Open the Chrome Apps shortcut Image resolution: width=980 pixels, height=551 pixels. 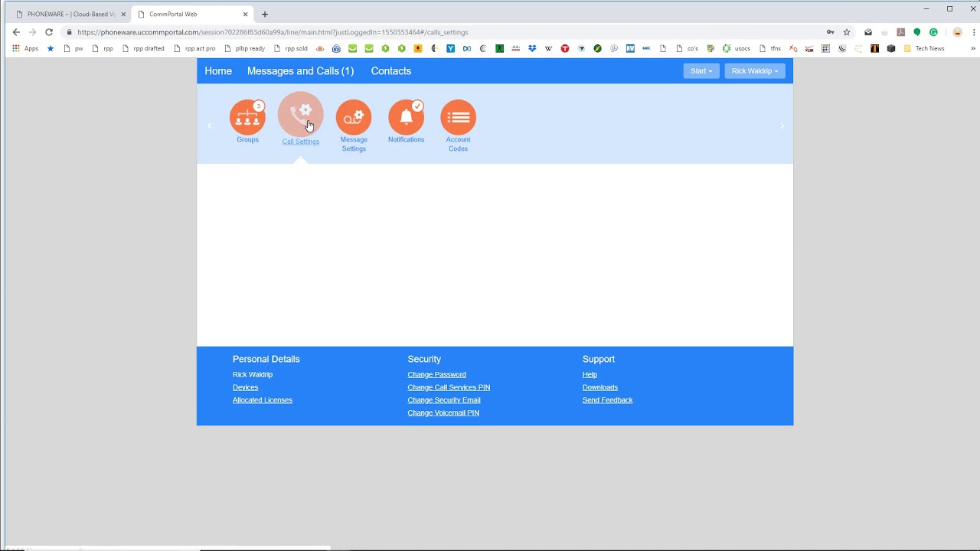[x=25, y=48]
